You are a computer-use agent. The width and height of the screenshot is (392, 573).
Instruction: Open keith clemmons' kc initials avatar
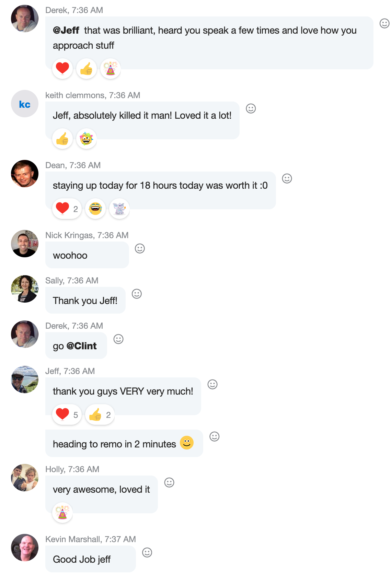25,104
